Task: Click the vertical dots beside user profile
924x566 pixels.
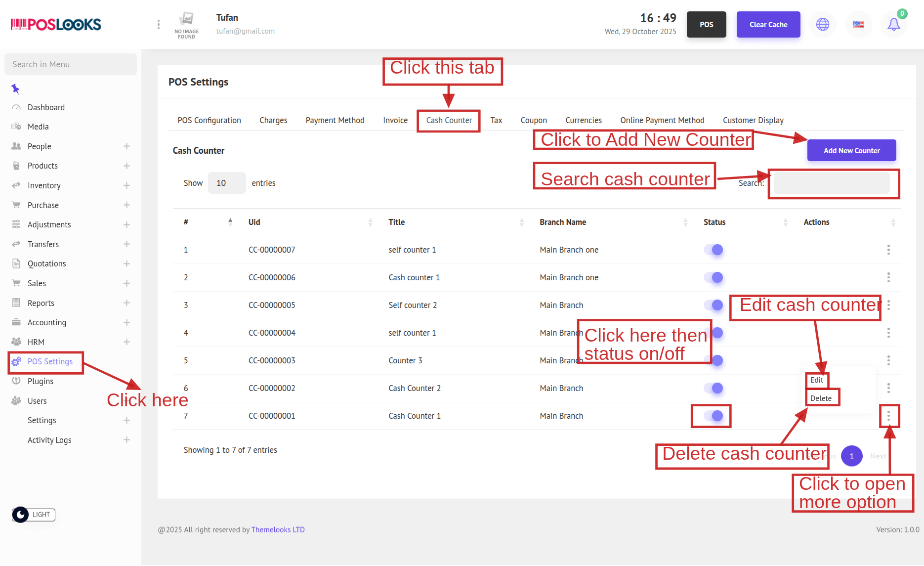Action: coord(158,24)
